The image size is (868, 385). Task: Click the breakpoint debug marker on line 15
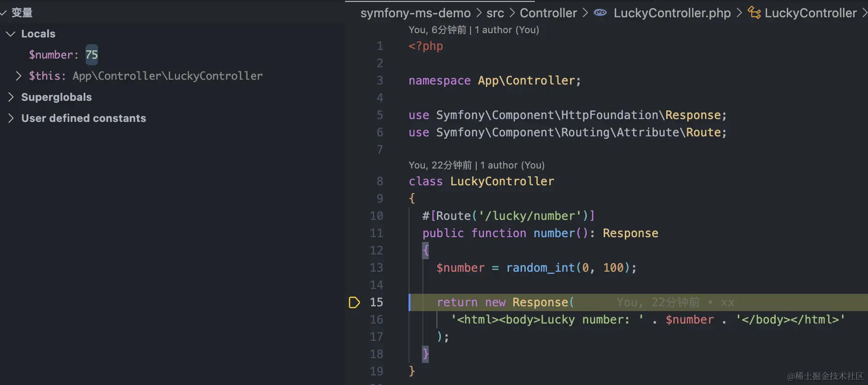point(354,302)
